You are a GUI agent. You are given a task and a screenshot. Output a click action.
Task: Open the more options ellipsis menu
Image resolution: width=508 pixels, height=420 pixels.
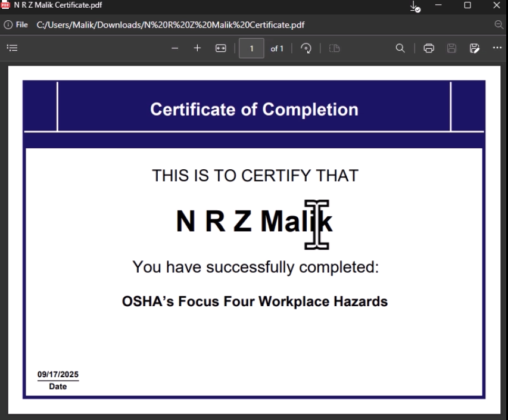pos(497,48)
